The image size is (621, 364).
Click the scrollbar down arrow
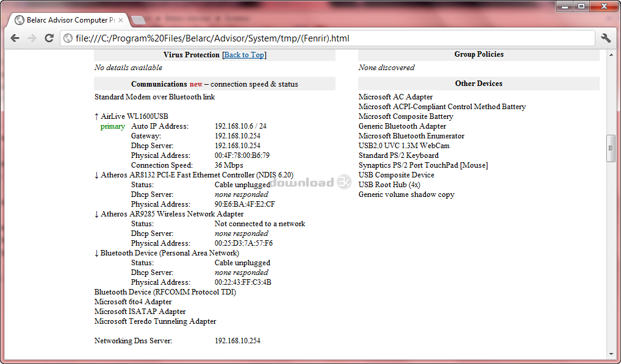[x=610, y=354]
